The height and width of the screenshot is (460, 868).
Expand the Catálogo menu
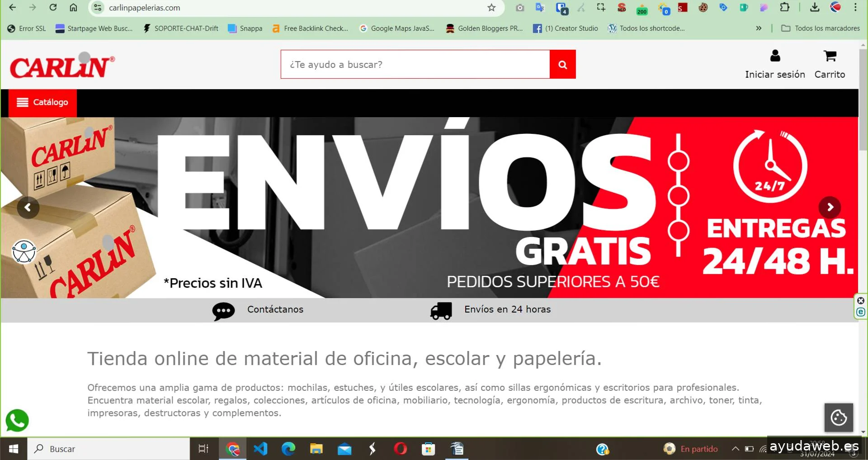click(x=42, y=103)
